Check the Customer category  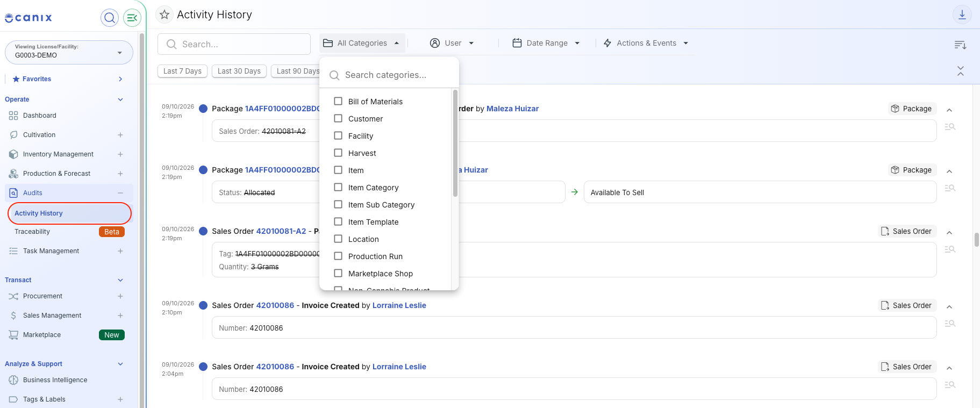[338, 118]
